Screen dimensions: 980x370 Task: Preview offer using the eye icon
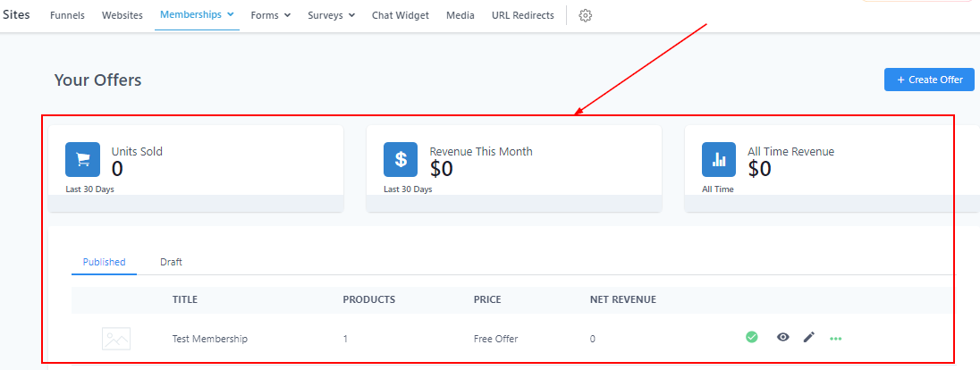coord(783,337)
